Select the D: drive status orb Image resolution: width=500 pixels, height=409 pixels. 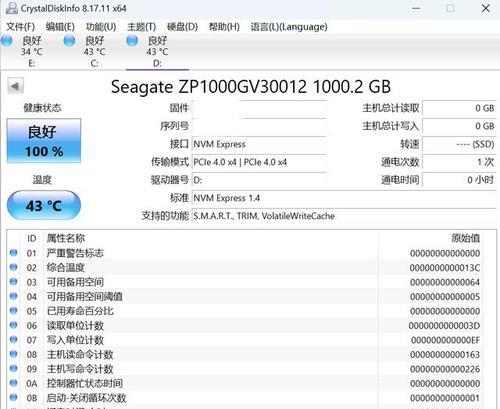[x=132, y=41]
